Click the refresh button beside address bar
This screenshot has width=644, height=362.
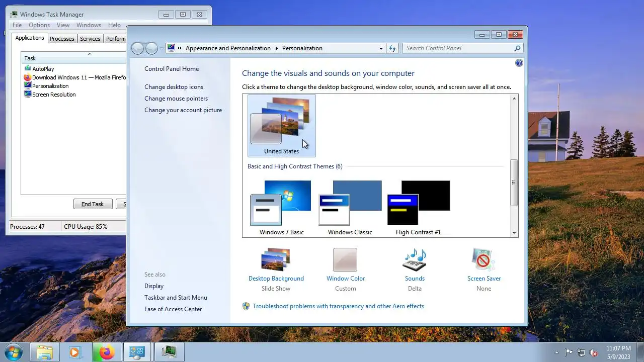point(392,48)
